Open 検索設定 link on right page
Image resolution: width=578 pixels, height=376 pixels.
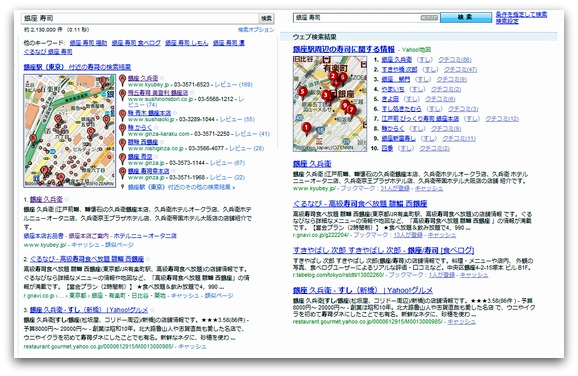coord(507,21)
